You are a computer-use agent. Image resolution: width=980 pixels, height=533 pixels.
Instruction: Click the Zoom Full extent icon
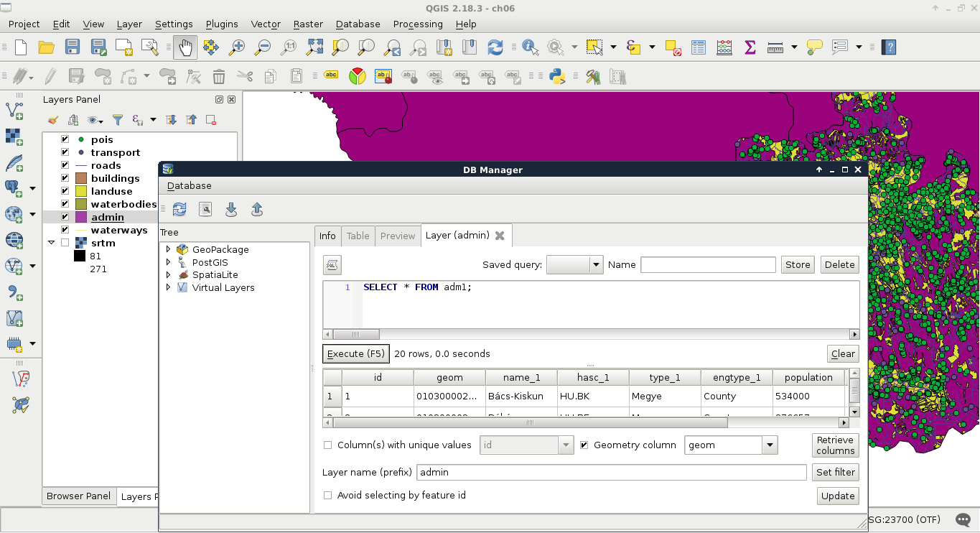tap(314, 47)
